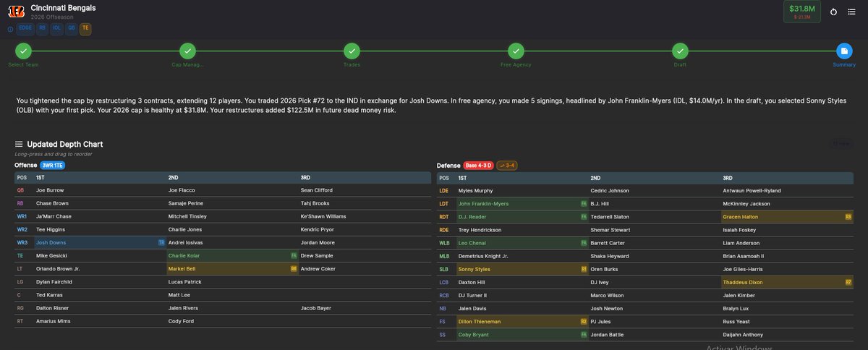This screenshot has width=868, height=350.
Task: Click Ted Karras in C row
Action: [49, 294]
